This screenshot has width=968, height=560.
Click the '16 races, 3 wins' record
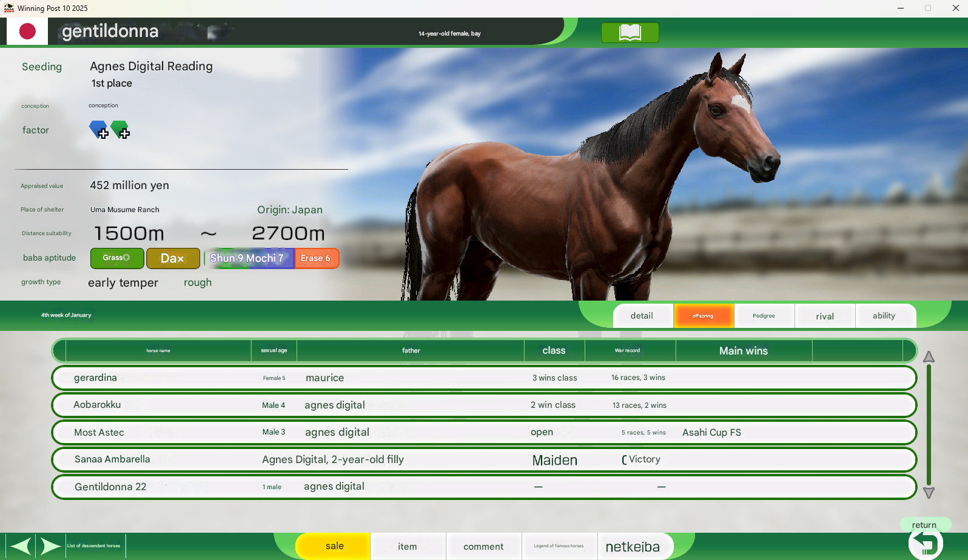[x=638, y=378]
